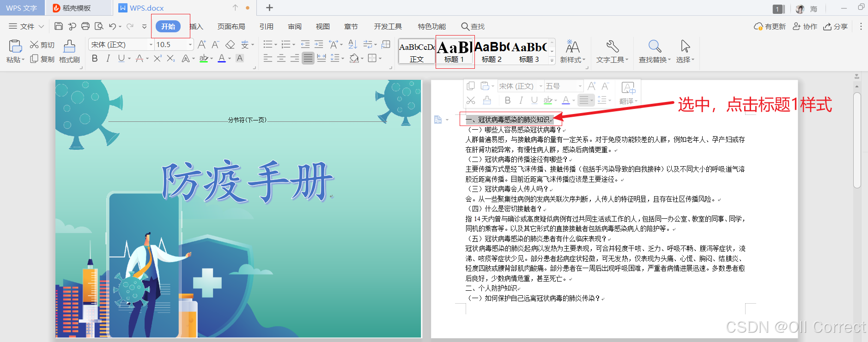Click the 分享 (Share) button

(836, 27)
